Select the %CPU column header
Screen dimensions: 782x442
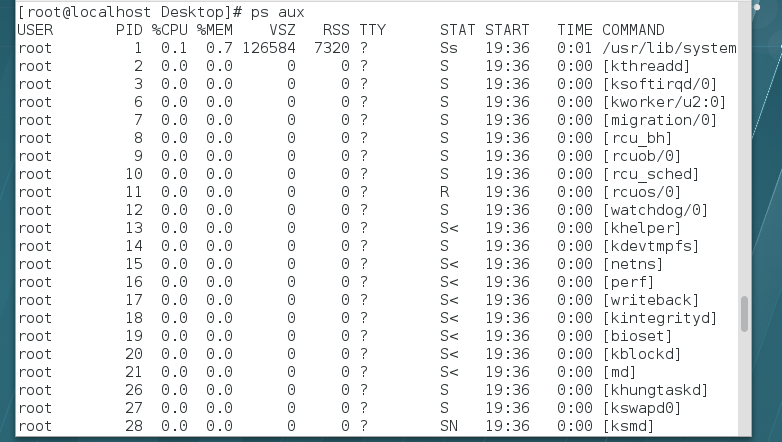point(170,30)
